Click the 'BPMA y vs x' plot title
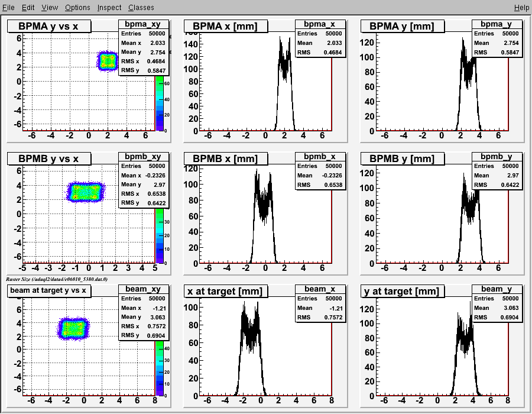Image resolution: width=532 pixels, height=414 pixels. (x=49, y=26)
